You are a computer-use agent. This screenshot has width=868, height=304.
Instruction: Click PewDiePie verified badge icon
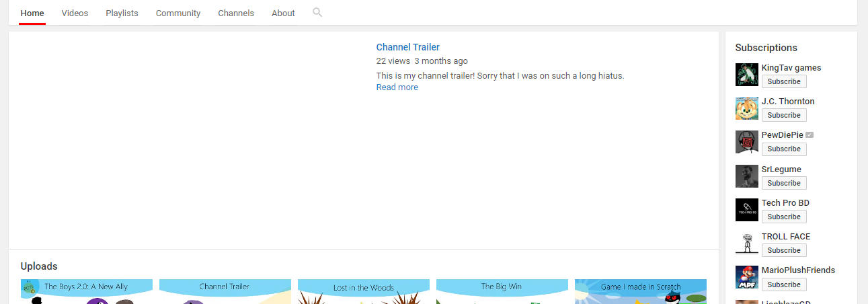tap(810, 135)
